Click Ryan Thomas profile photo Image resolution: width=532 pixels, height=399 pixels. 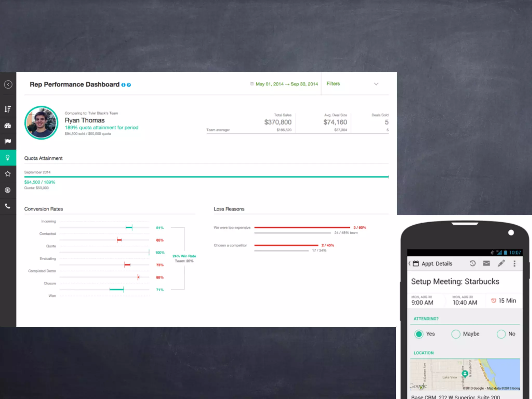(41, 123)
